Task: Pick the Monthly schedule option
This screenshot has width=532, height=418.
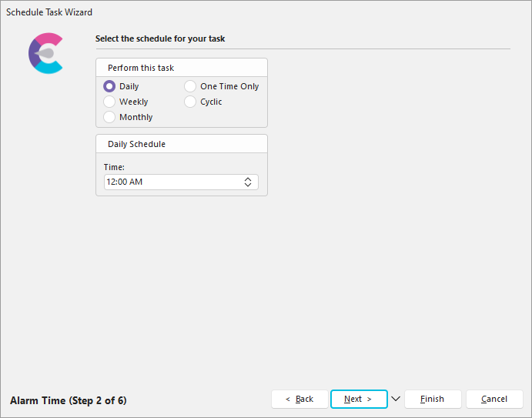Action: coord(109,117)
